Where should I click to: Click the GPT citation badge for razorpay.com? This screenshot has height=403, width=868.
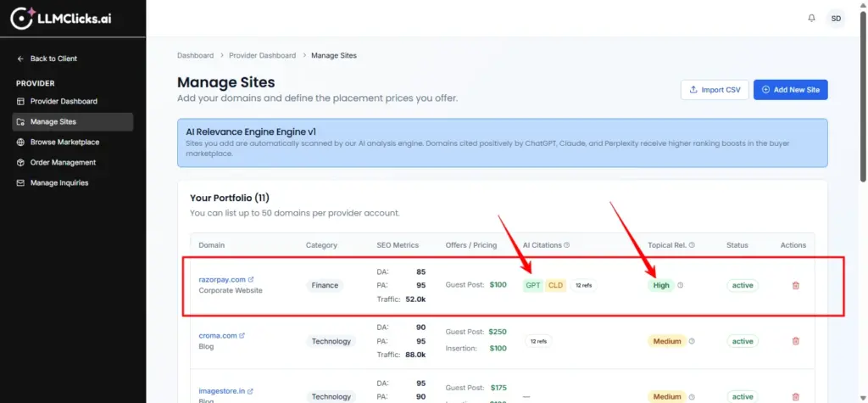[x=533, y=285]
